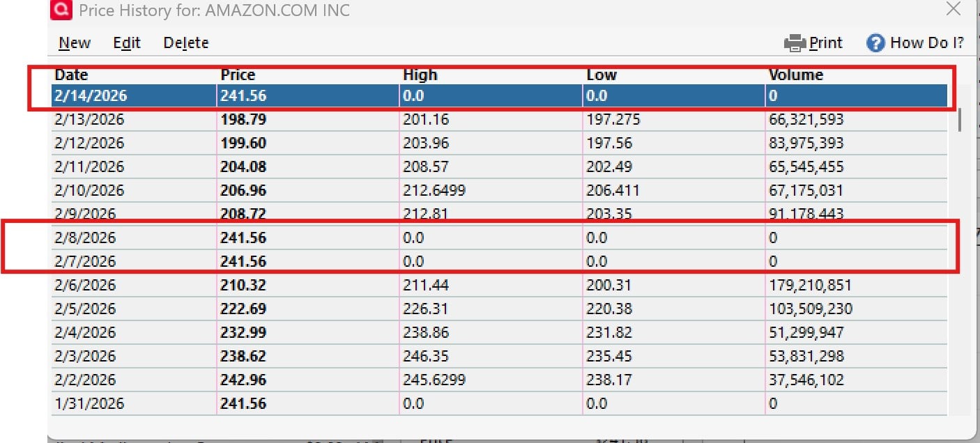
Task: Click the Quicken logo in title bar
Action: [x=62, y=10]
